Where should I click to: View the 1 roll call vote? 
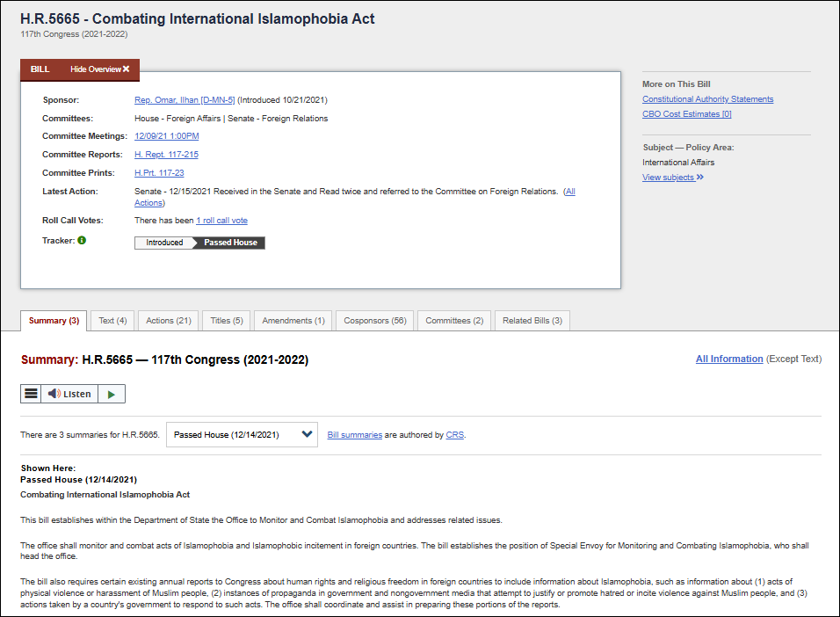221,221
